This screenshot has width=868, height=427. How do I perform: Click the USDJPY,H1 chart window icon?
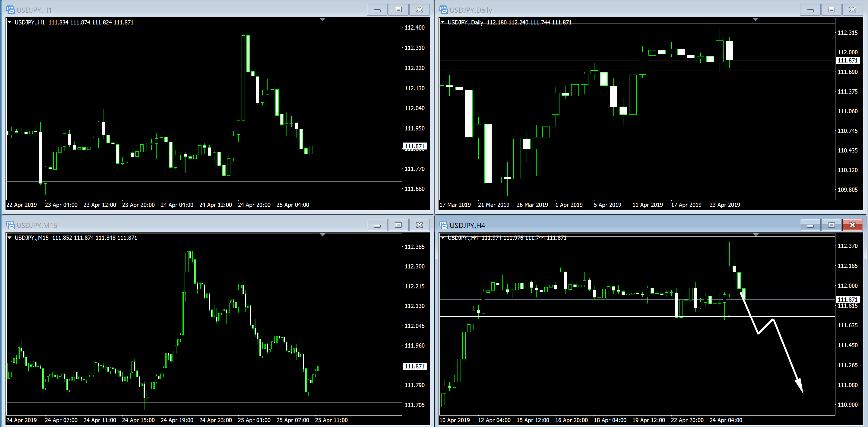(x=11, y=10)
